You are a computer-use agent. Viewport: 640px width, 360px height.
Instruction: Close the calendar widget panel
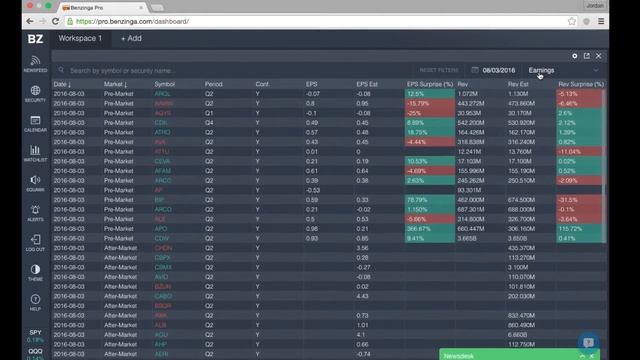(599, 56)
